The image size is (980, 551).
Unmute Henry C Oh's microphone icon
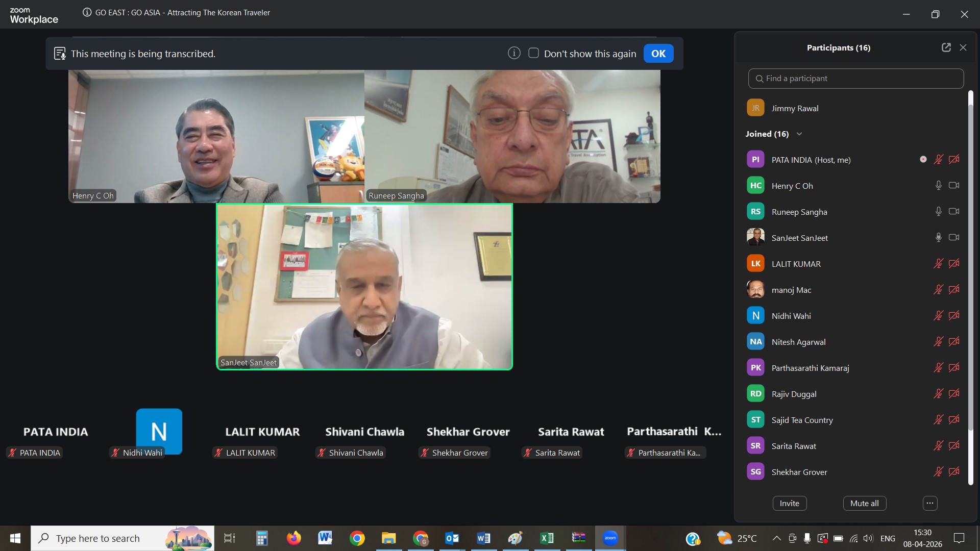tap(939, 185)
